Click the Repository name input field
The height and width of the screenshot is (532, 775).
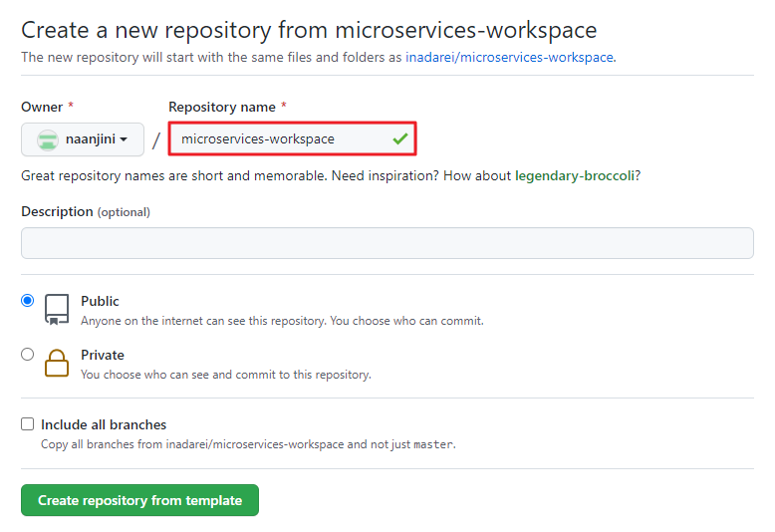pyautogui.click(x=292, y=138)
